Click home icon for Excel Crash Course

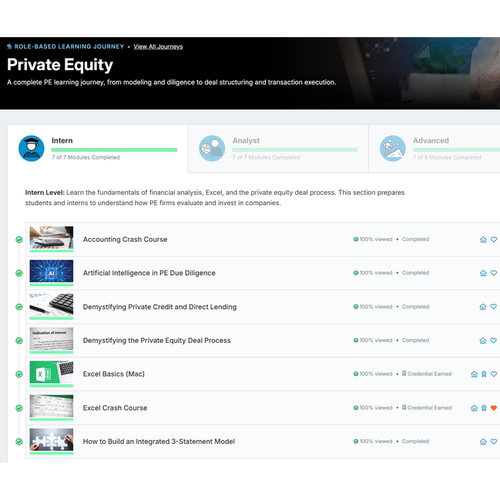(x=474, y=408)
